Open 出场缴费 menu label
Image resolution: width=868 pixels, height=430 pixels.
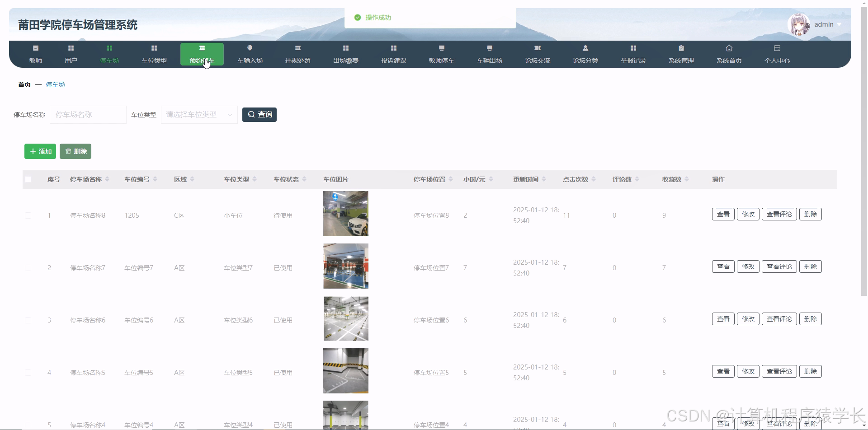click(x=346, y=61)
